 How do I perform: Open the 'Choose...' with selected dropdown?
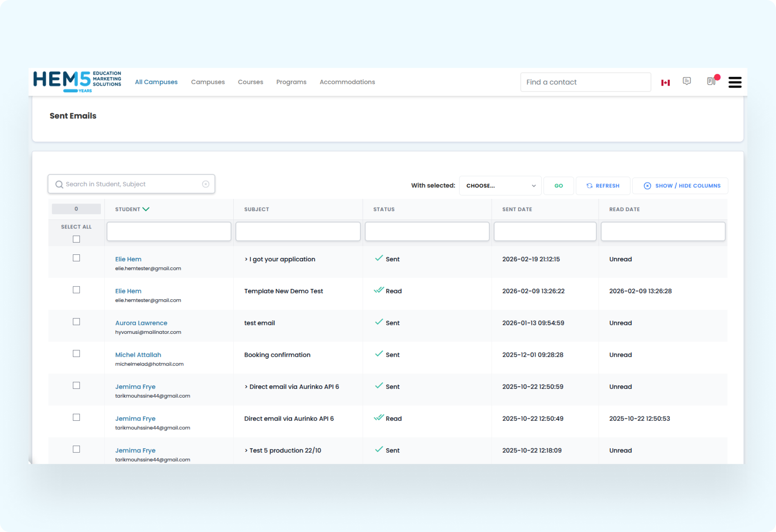click(x=500, y=186)
